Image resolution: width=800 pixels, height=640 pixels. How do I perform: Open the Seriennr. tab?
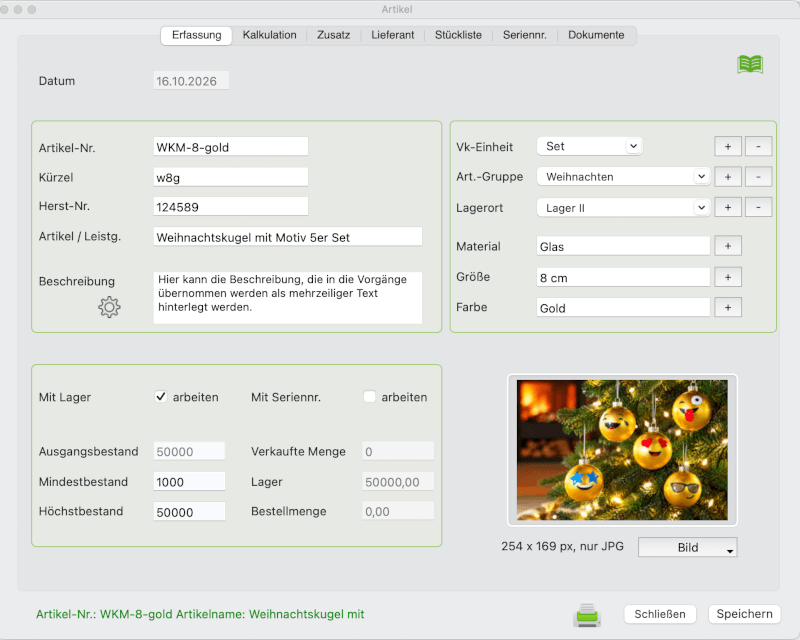(524, 35)
